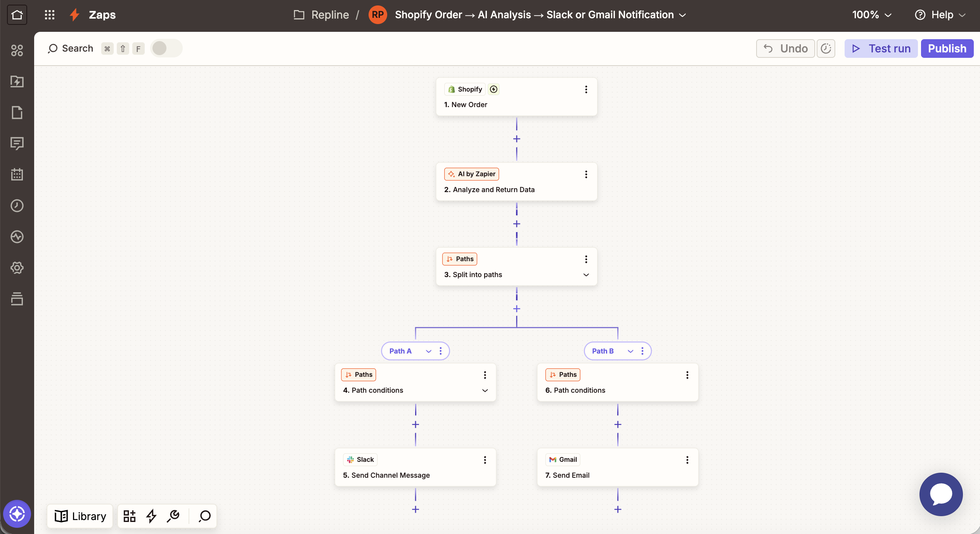The height and width of the screenshot is (534, 980).
Task: Toggle the switch next to Search
Action: tap(166, 49)
